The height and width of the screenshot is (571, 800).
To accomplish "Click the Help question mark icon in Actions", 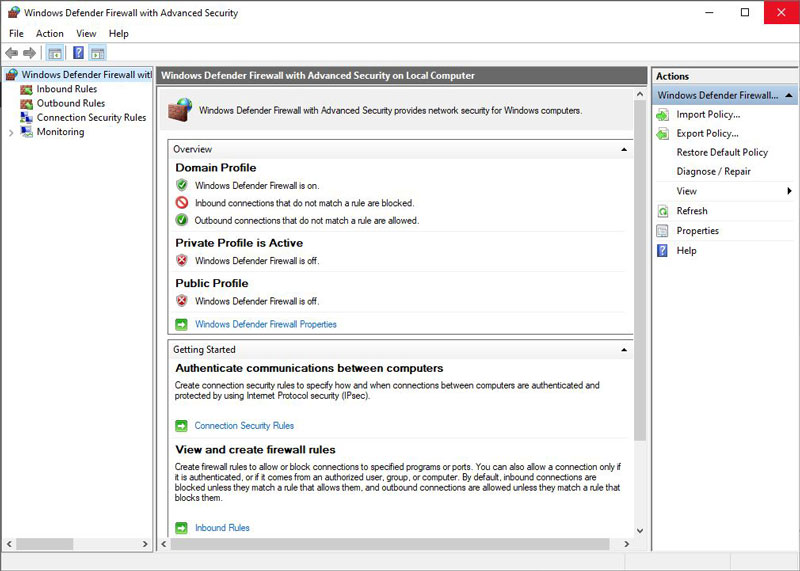I will 662,251.
